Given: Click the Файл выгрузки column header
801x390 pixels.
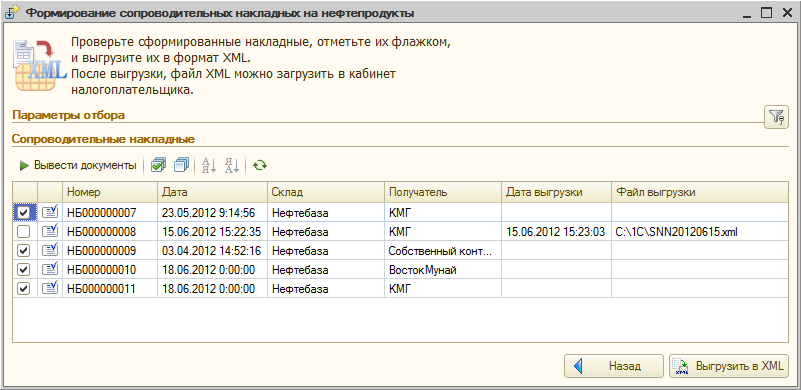Looking at the screenshot, I should click(700, 192).
